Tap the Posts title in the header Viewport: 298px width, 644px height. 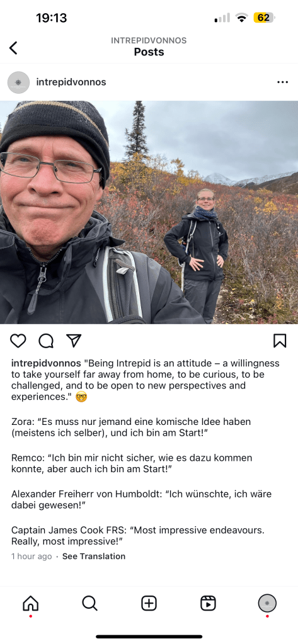click(149, 52)
